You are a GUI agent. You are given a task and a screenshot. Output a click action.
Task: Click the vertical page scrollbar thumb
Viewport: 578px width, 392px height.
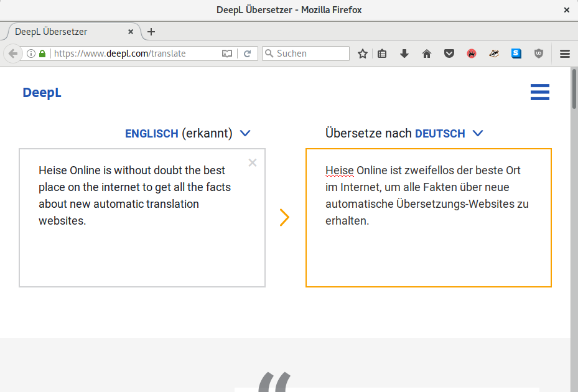[x=574, y=88]
